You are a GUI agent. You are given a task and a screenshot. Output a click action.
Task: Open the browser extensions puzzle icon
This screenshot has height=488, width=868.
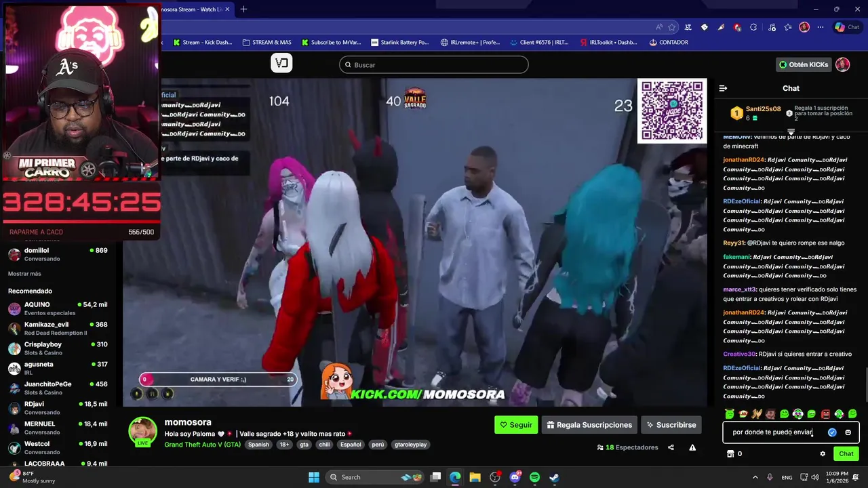(x=753, y=27)
